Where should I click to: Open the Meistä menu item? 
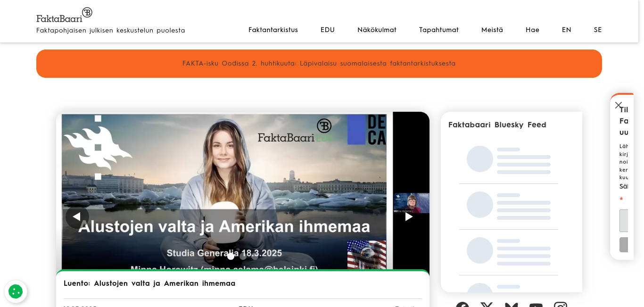492,30
